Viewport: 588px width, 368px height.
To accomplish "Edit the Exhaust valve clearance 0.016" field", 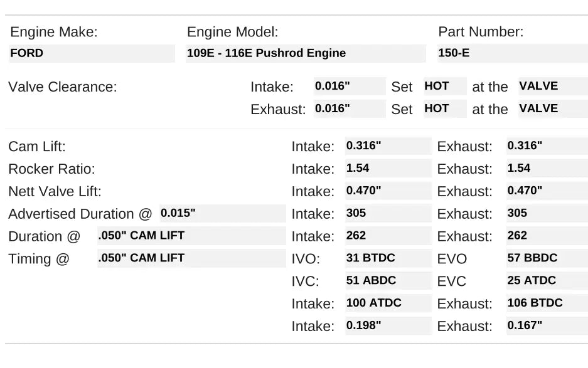I will pos(350,108).
